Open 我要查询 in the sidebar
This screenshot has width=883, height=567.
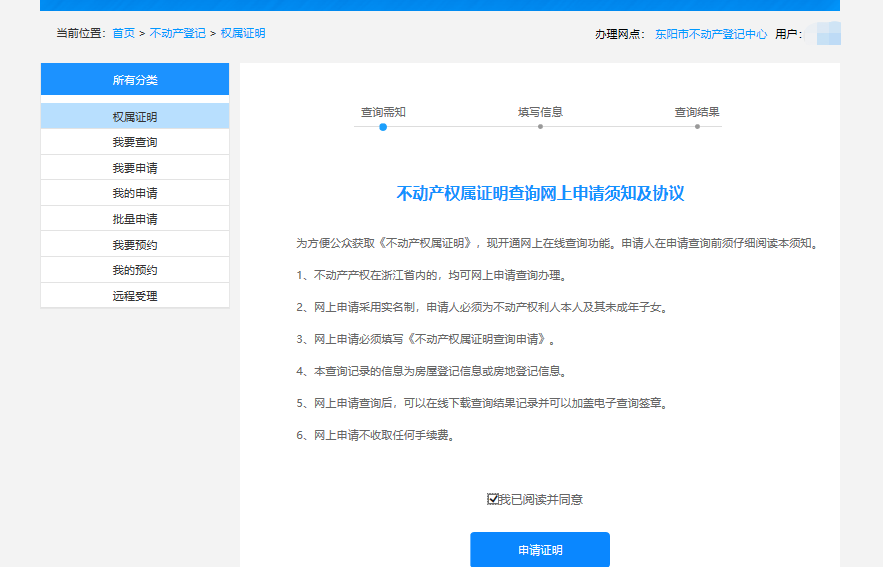pos(135,142)
